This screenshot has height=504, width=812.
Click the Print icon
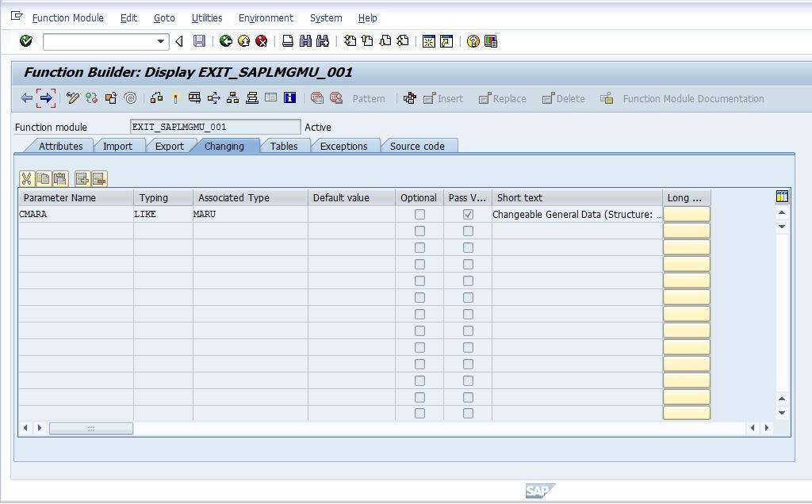pyautogui.click(x=287, y=41)
